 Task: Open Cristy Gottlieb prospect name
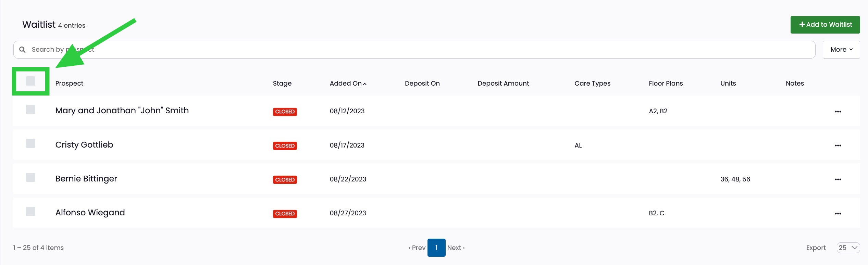(84, 145)
